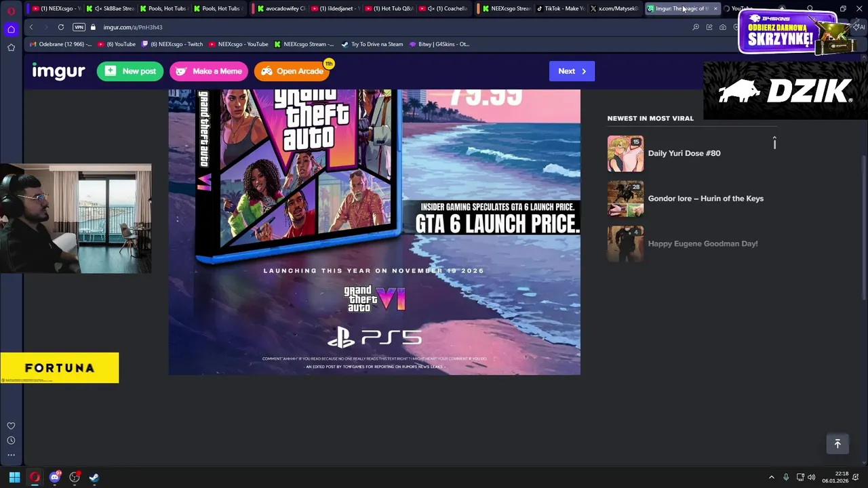Open the volume speaker icon in tray
868x488 pixels.
coord(812,477)
